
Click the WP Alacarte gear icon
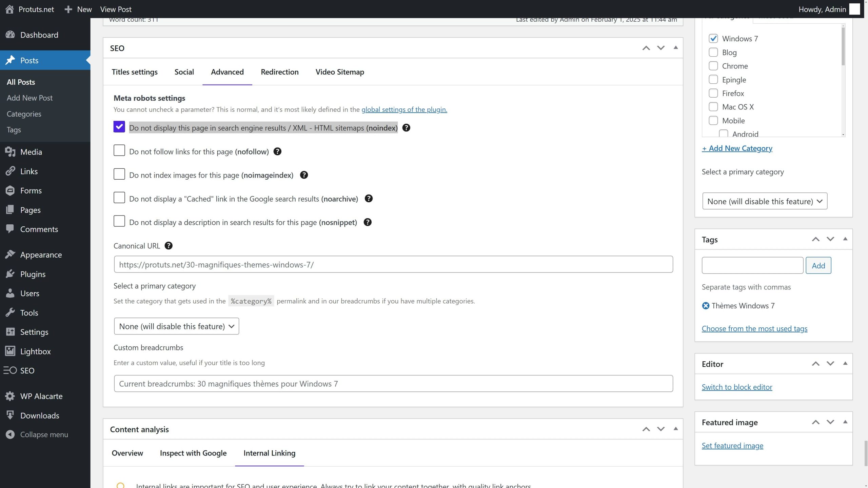(10, 396)
